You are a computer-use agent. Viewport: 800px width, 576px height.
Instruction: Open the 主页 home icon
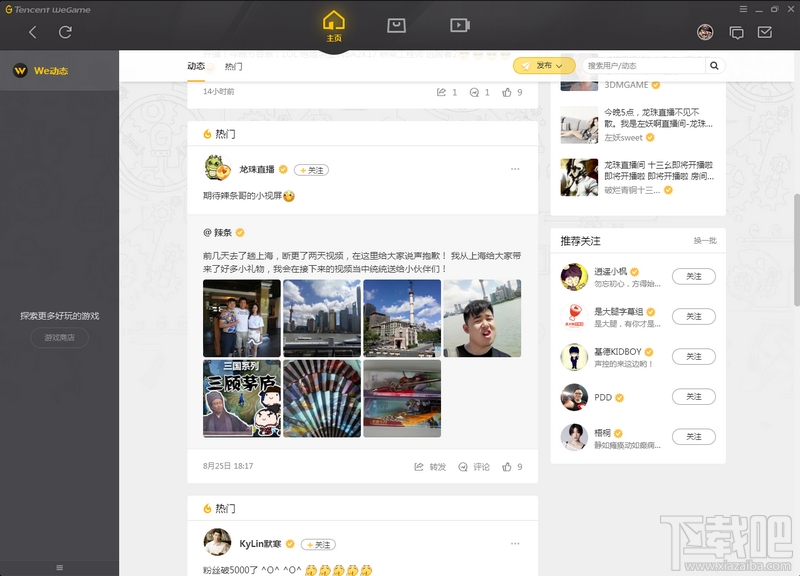(334, 26)
